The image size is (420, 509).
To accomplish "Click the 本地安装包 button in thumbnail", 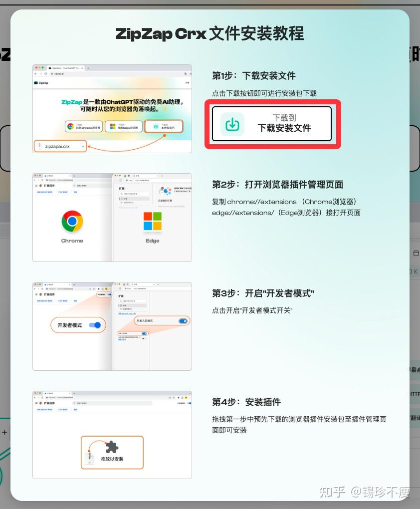I will click(164, 126).
